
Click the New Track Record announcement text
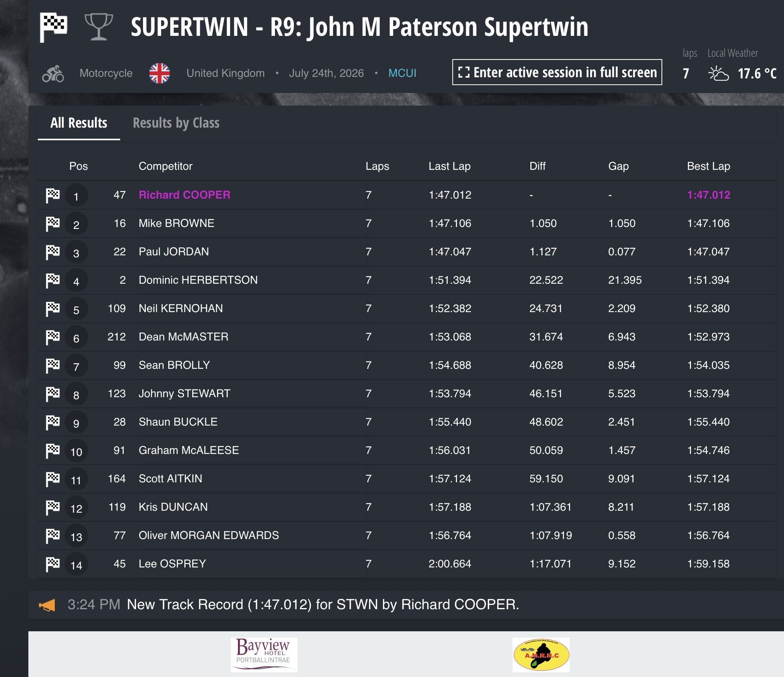pyautogui.click(x=323, y=604)
